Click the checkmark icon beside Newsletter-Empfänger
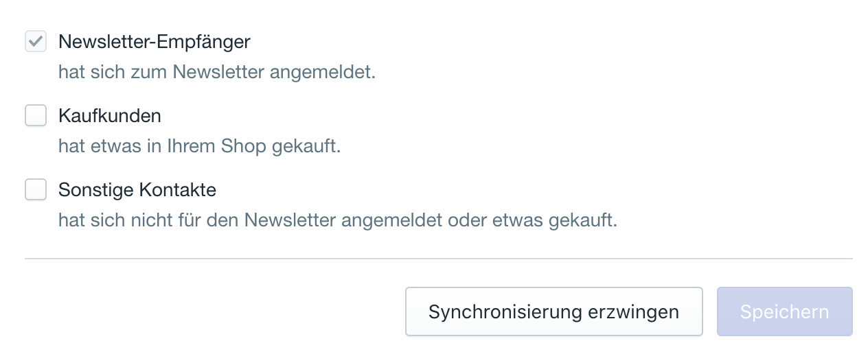Image resolution: width=868 pixels, height=354 pixels. coord(36,42)
